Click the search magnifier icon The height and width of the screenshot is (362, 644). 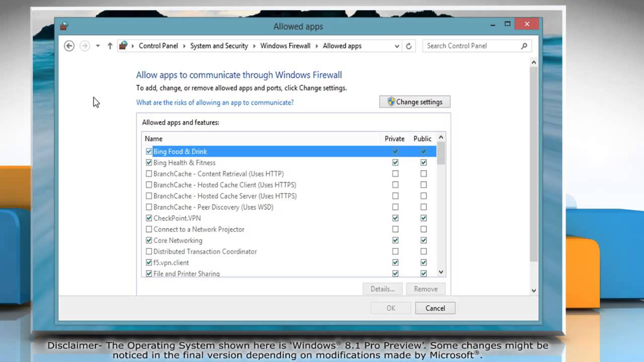[524, 46]
